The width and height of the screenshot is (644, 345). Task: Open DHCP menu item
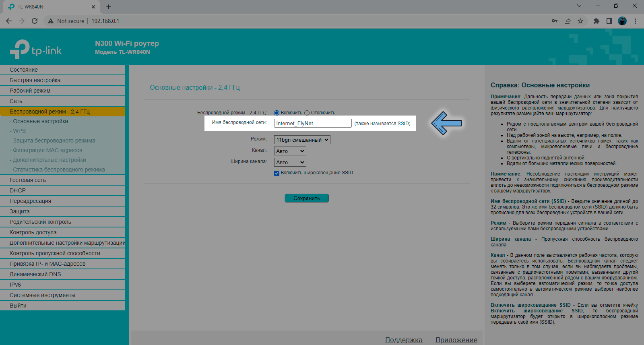point(62,190)
